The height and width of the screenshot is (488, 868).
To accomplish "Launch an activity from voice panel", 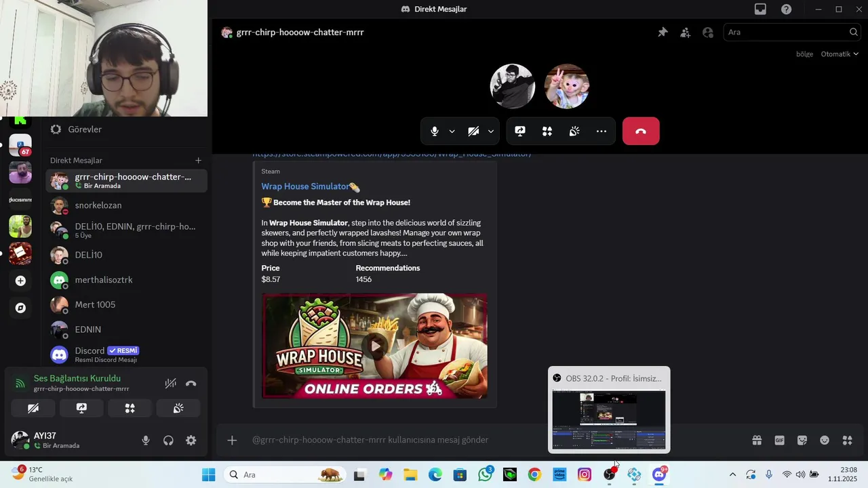I will [x=130, y=408].
